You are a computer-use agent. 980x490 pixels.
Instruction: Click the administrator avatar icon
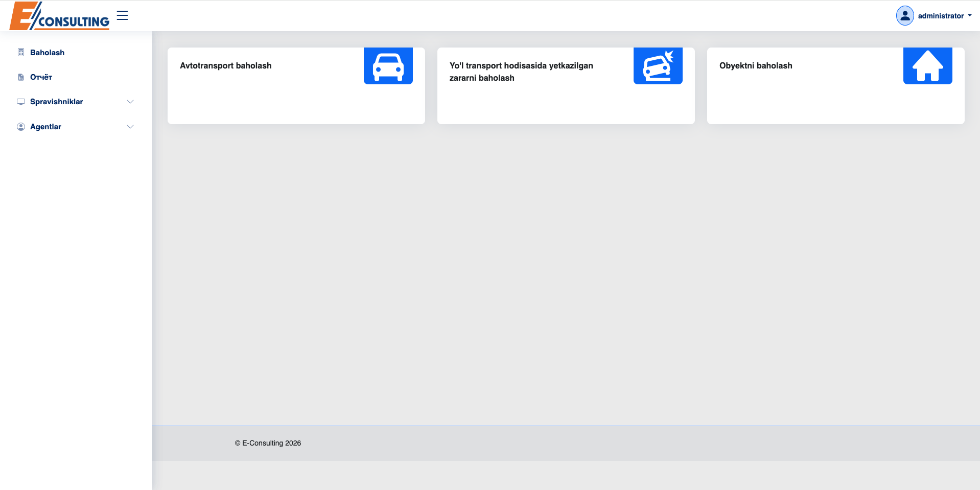click(x=905, y=16)
